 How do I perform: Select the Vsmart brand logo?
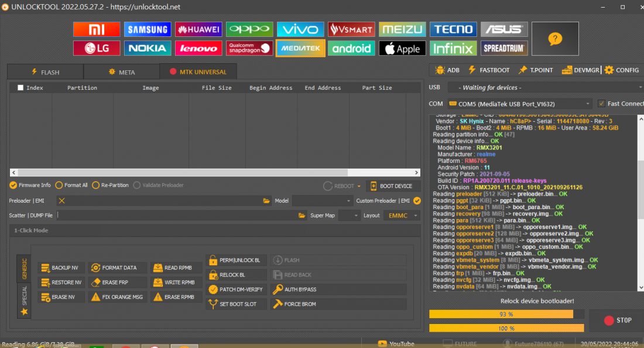tap(351, 29)
